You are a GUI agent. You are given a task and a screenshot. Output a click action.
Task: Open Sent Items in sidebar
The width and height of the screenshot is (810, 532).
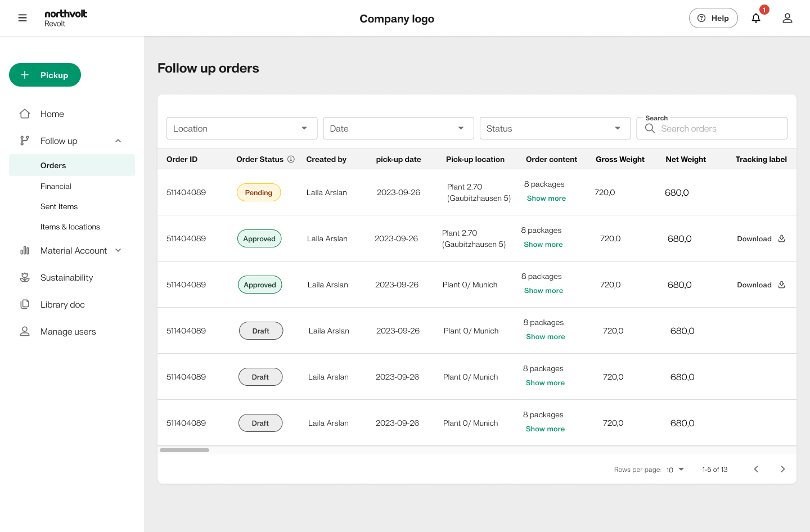click(59, 206)
